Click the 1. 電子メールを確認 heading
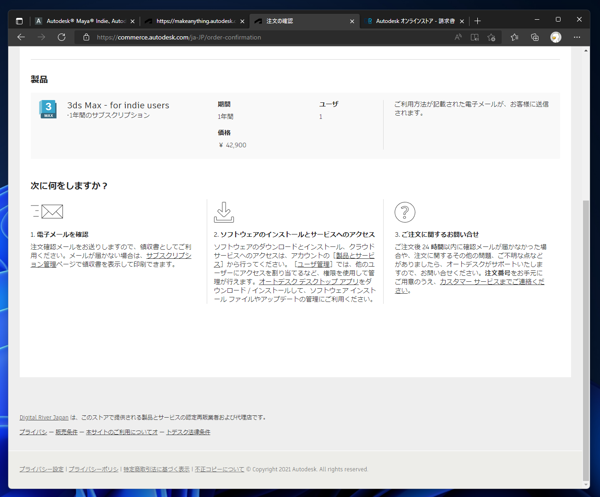 [60, 235]
